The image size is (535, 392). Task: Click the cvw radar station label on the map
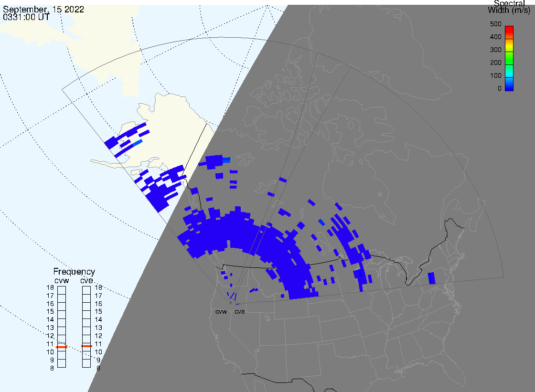pyautogui.click(x=221, y=312)
